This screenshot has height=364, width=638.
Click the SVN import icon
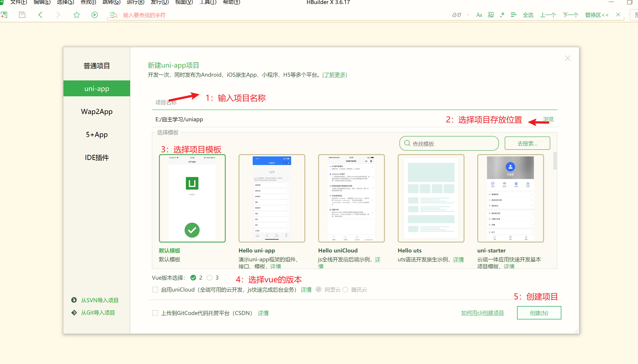(x=74, y=300)
